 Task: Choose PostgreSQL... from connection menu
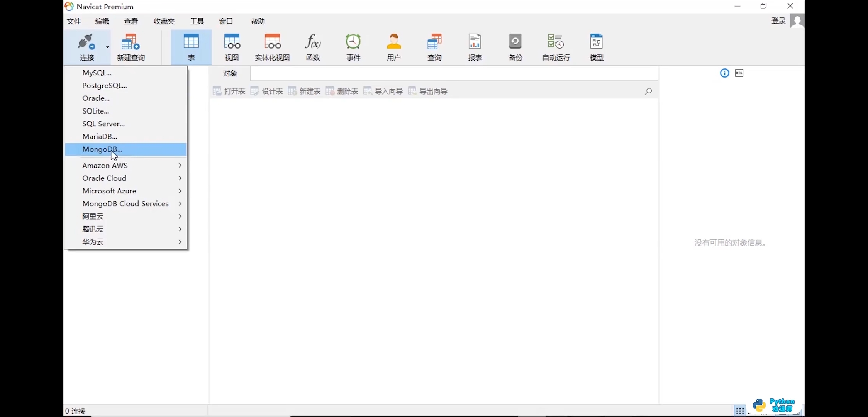point(126,85)
